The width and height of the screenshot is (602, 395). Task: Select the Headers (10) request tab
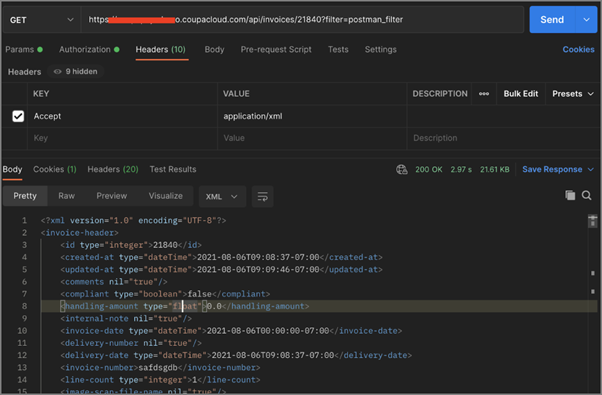click(x=160, y=50)
